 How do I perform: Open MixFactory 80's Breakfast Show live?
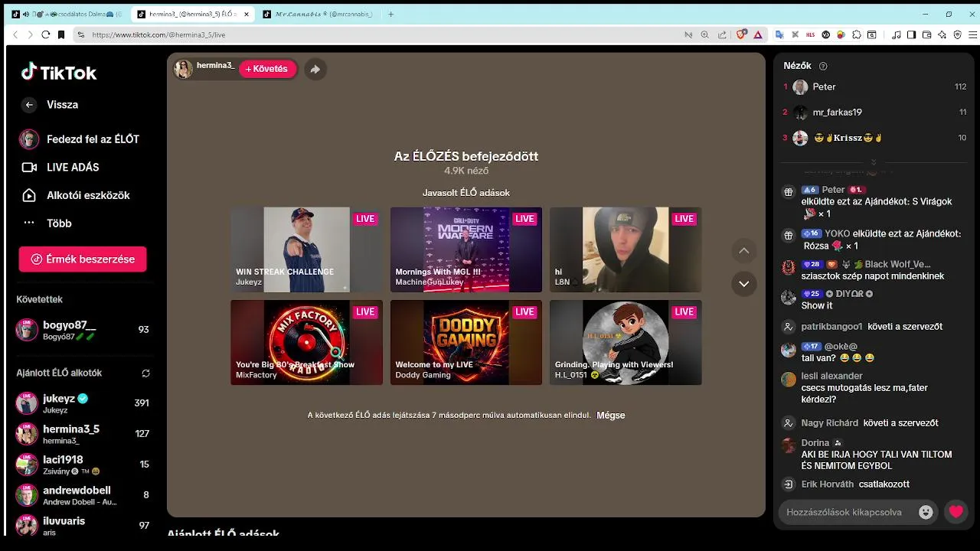(306, 342)
